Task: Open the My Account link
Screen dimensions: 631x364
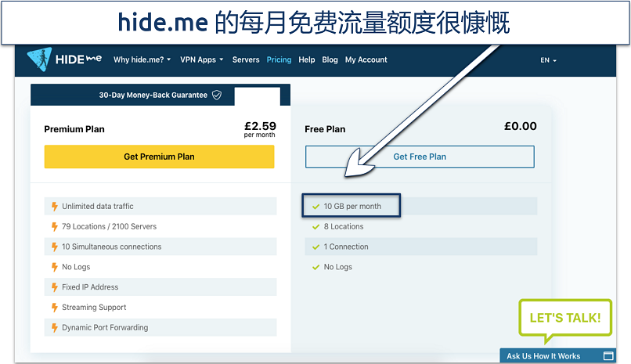Action: [x=366, y=60]
